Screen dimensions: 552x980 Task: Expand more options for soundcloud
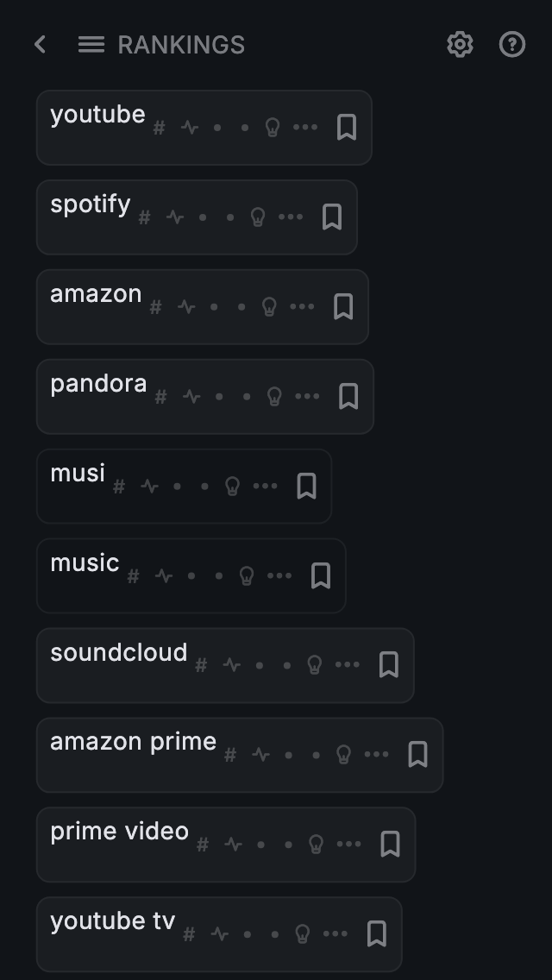tap(347, 665)
